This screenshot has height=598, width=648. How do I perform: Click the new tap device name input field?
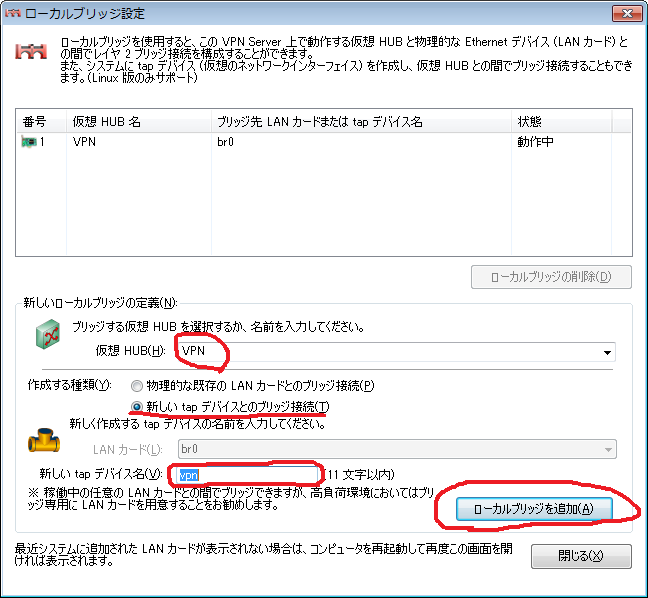pos(247,475)
